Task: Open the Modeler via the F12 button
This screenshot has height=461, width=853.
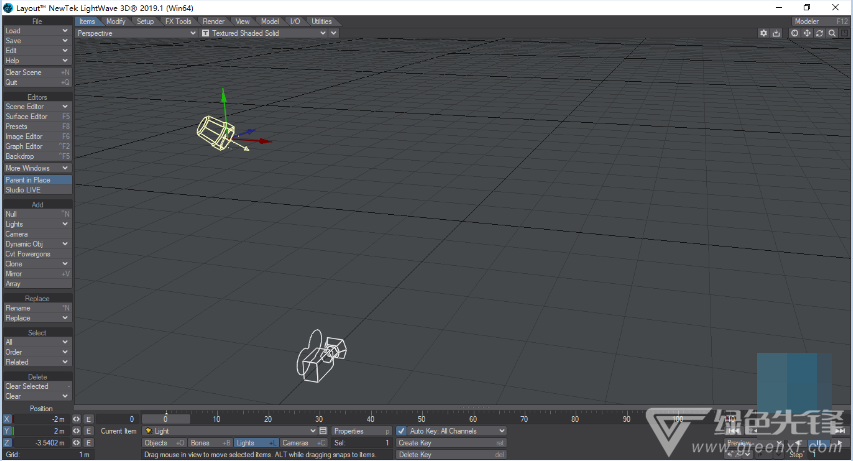Action: click(x=820, y=21)
